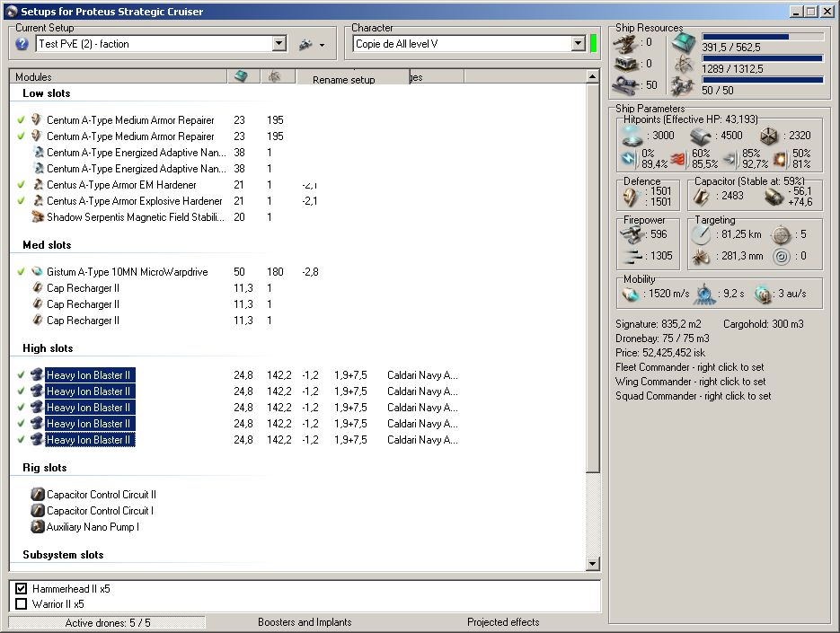The height and width of the screenshot is (633, 840).
Task: Click the Gistum A-Type 10MN MicroWarpdrive module icon
Action: (37, 272)
